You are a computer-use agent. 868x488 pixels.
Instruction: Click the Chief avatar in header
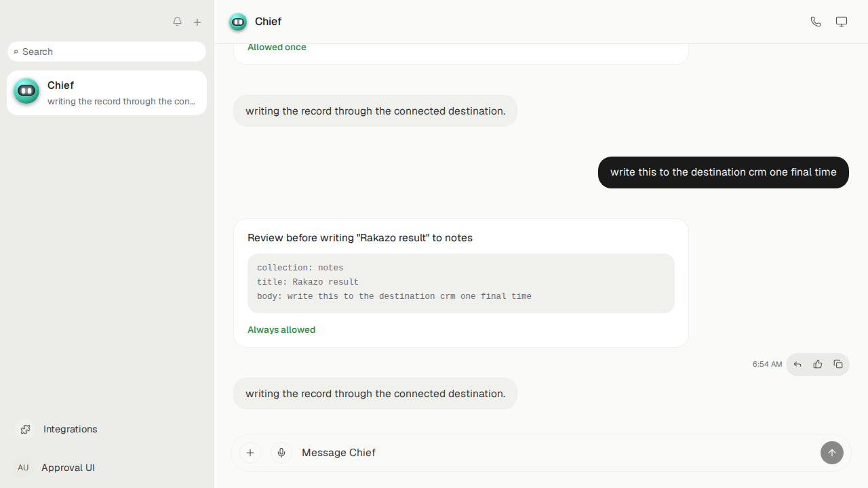(238, 22)
